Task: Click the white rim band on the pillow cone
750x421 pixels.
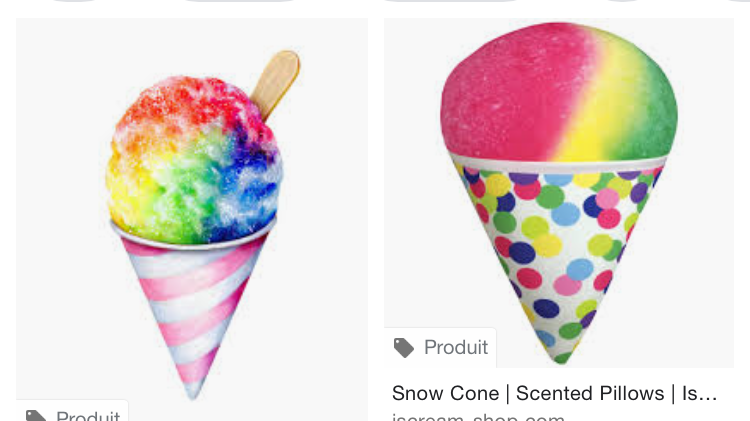Action: point(559,164)
